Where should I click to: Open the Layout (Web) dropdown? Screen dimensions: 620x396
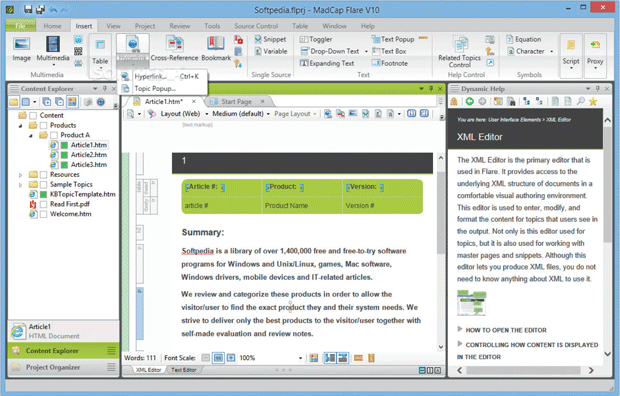coord(184,114)
